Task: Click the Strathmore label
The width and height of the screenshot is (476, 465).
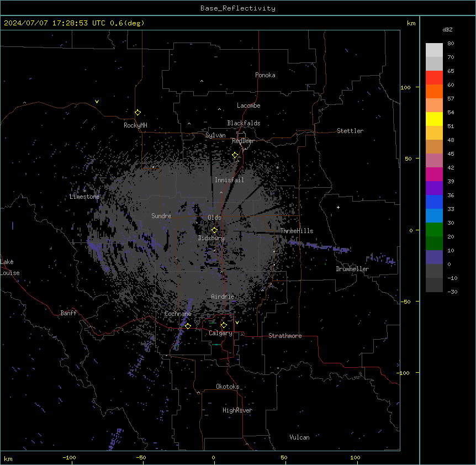Action: click(285, 336)
